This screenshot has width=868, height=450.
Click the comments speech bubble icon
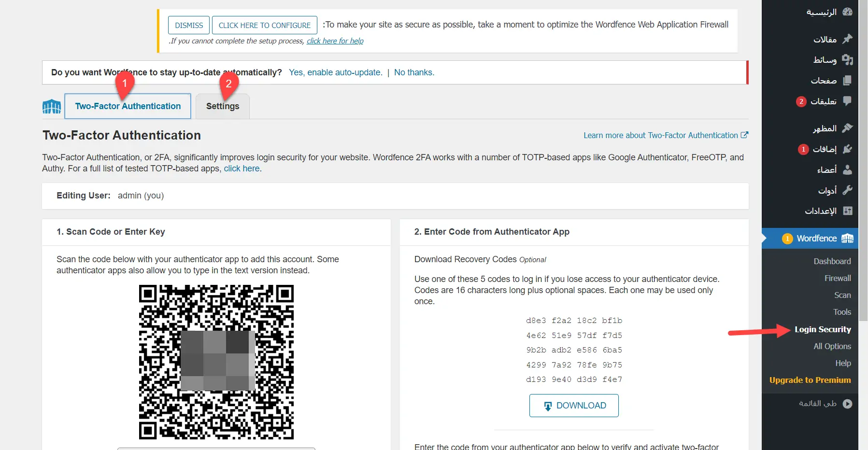click(x=847, y=101)
